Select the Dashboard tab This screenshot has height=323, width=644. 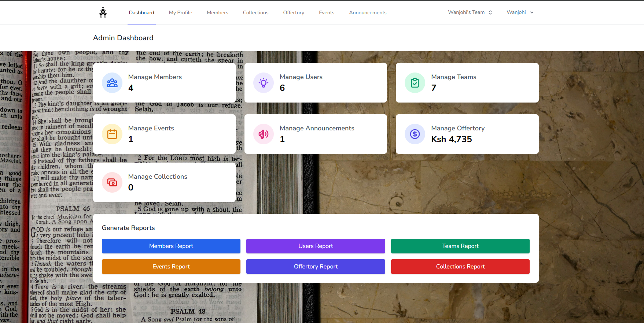click(x=141, y=12)
